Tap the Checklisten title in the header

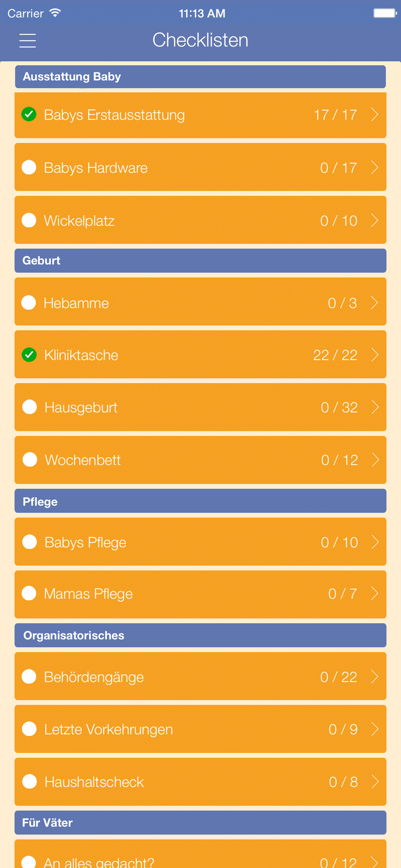tap(200, 40)
